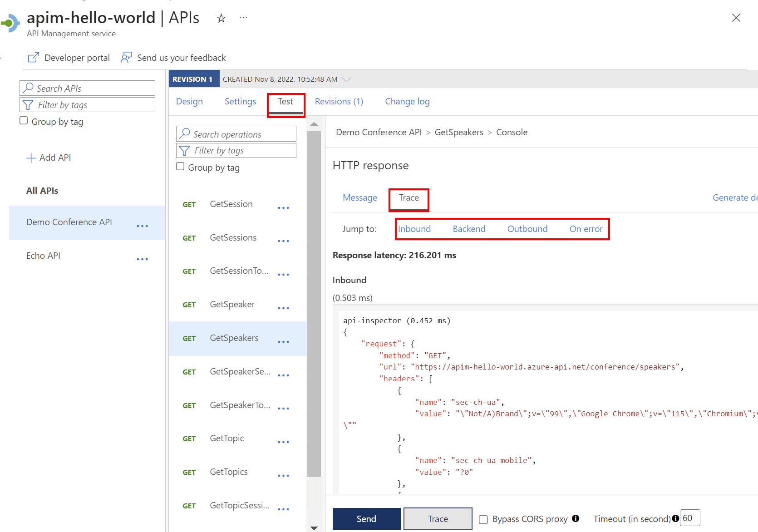This screenshot has height=532, width=758.
Task: Click the search icon in Search APIs
Action: (28, 88)
